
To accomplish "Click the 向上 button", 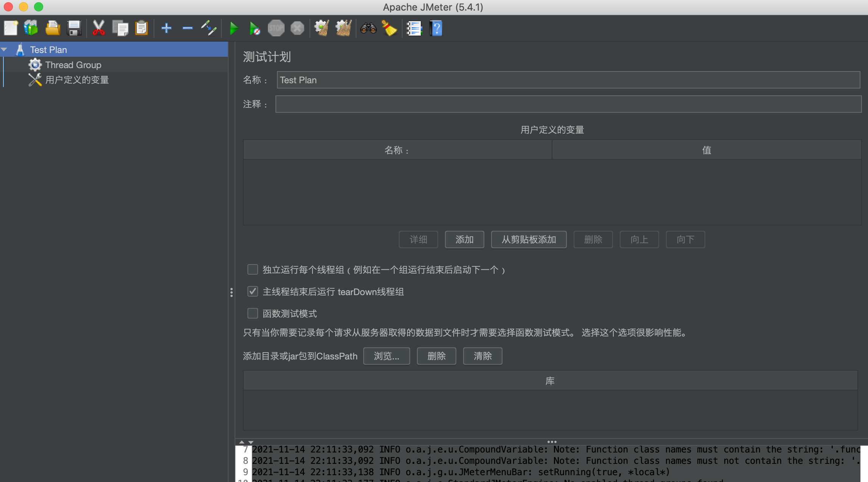I will tap(639, 239).
